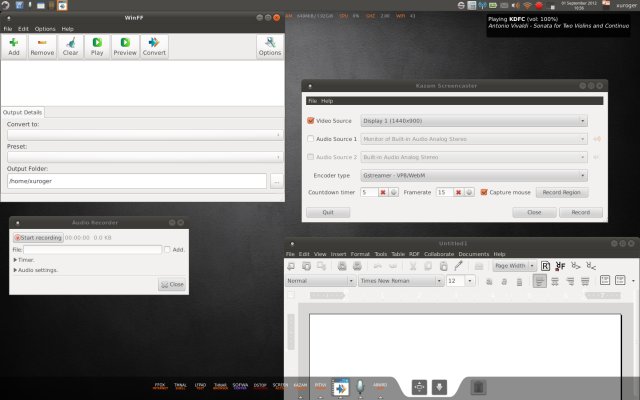Click the Output Folder path field
640x400 pixels.
point(137,181)
